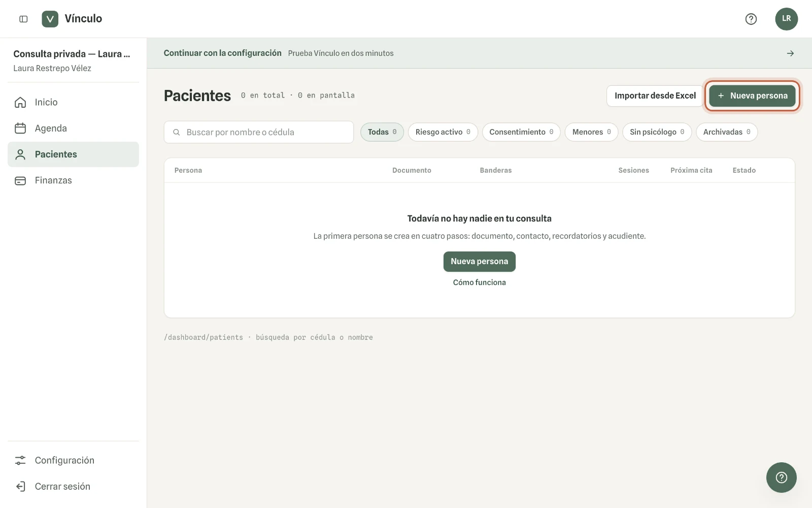The width and height of the screenshot is (812, 508).
Task: Click the Agenda calendar icon
Action: pyautogui.click(x=20, y=128)
